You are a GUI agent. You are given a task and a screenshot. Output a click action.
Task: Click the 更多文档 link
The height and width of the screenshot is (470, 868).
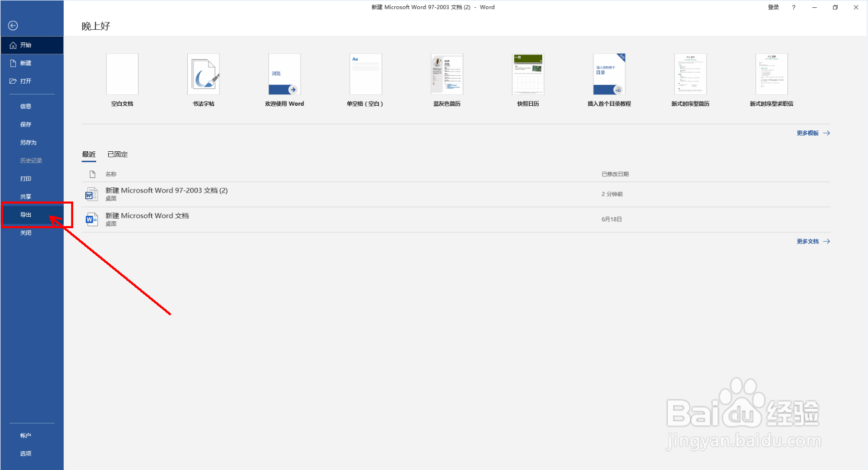point(808,242)
